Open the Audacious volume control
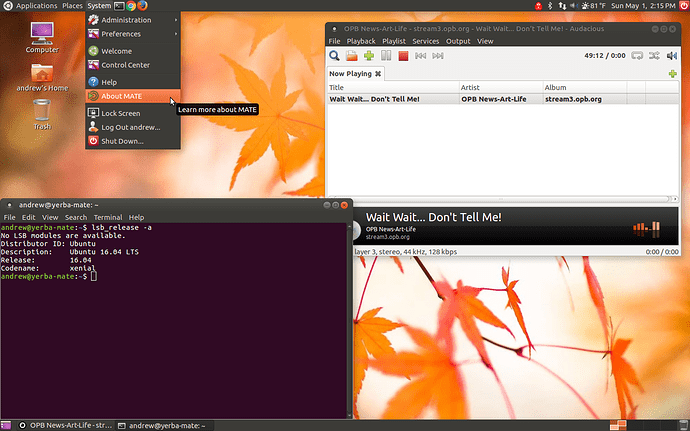Image resolution: width=690 pixels, height=431 pixels. [672, 55]
